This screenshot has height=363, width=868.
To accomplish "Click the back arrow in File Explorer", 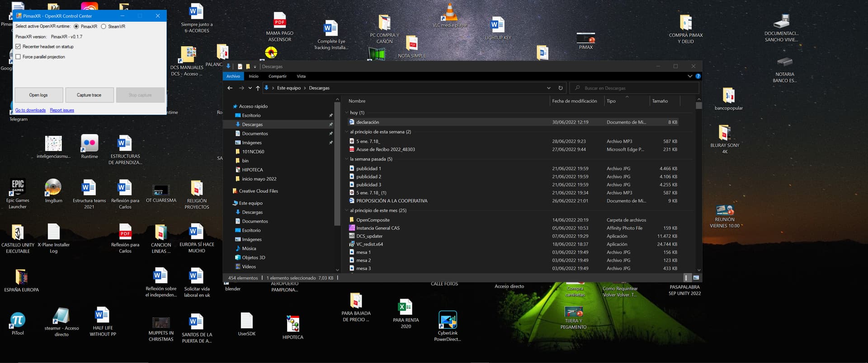I will coord(230,88).
